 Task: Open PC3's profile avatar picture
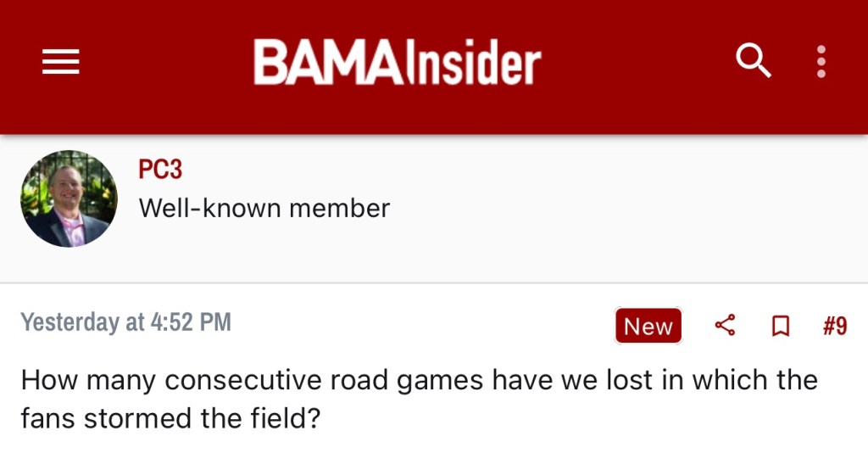coord(69,199)
